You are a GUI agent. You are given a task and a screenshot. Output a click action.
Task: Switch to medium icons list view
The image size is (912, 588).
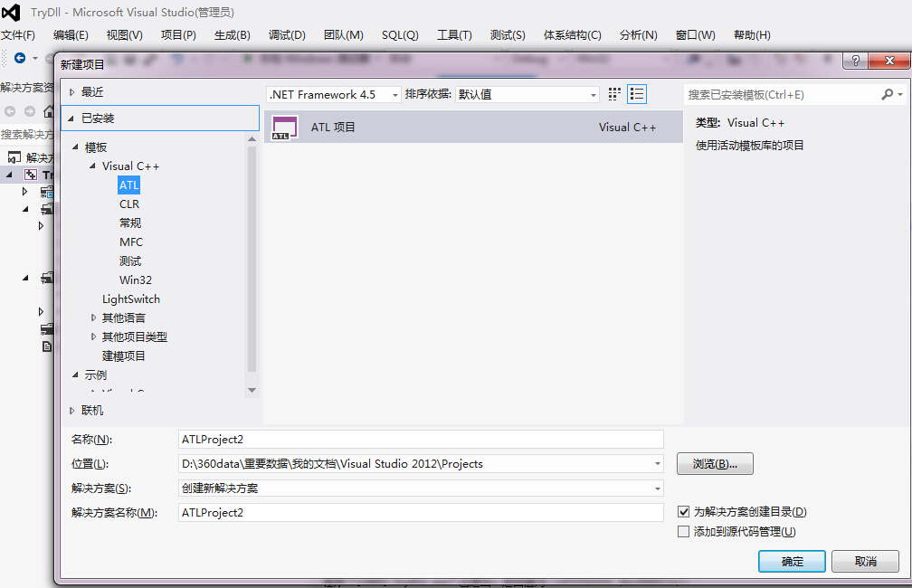click(637, 94)
